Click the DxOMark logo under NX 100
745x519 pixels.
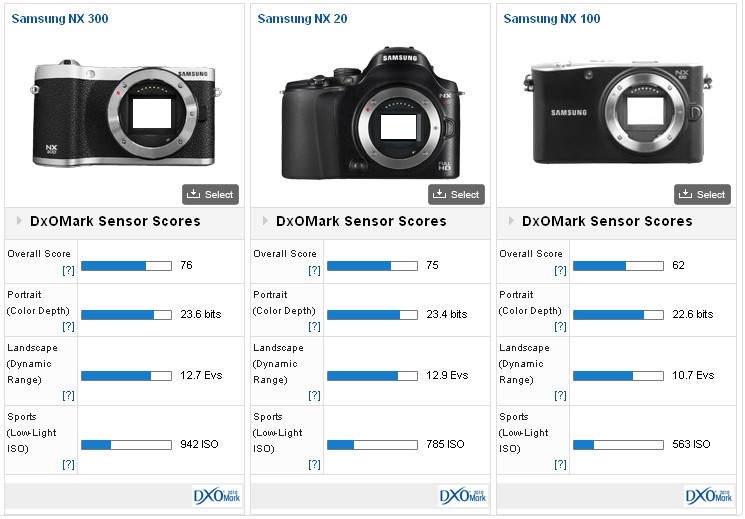click(x=709, y=496)
